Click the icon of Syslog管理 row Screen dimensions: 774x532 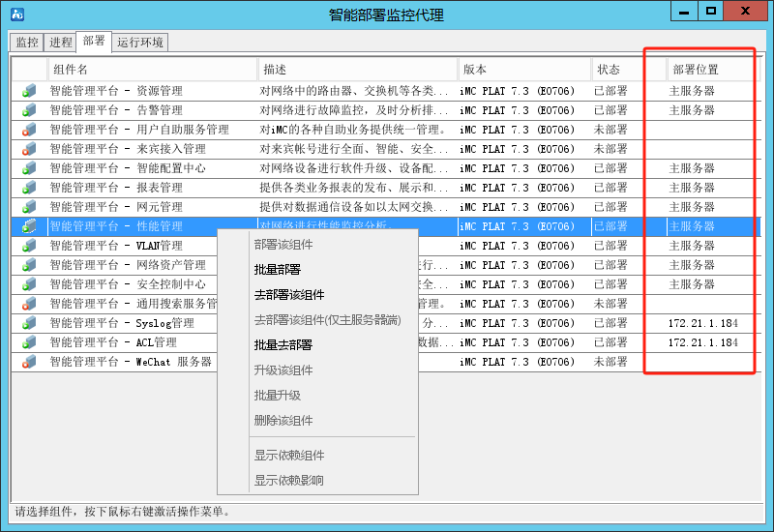(x=29, y=323)
